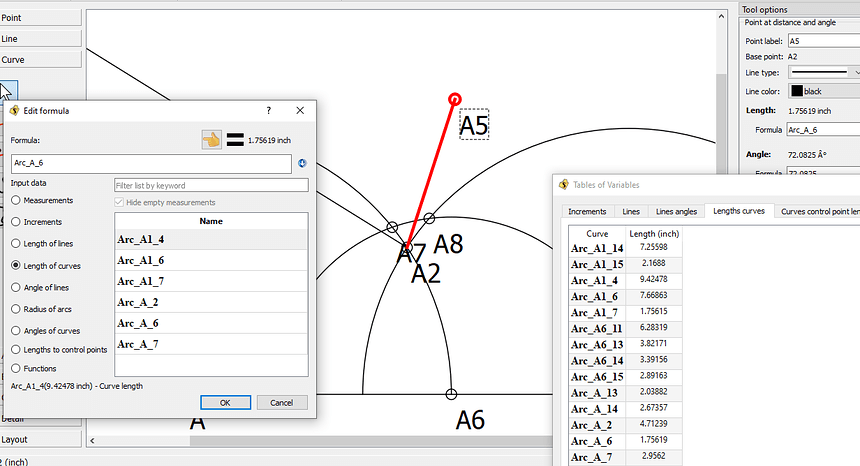Click the Formula field in Tool options
The image size is (860, 466).
(x=824, y=130)
